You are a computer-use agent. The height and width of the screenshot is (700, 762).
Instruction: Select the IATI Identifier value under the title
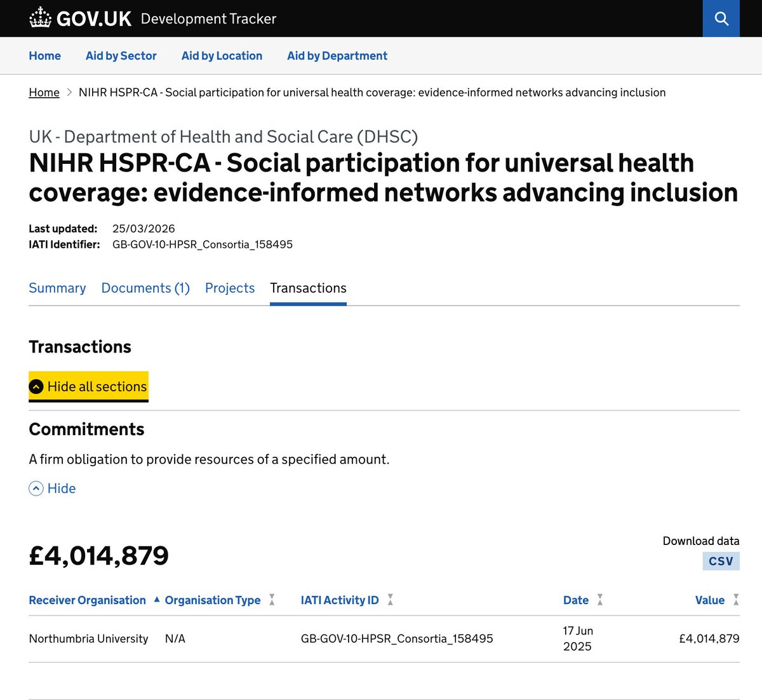pos(203,245)
